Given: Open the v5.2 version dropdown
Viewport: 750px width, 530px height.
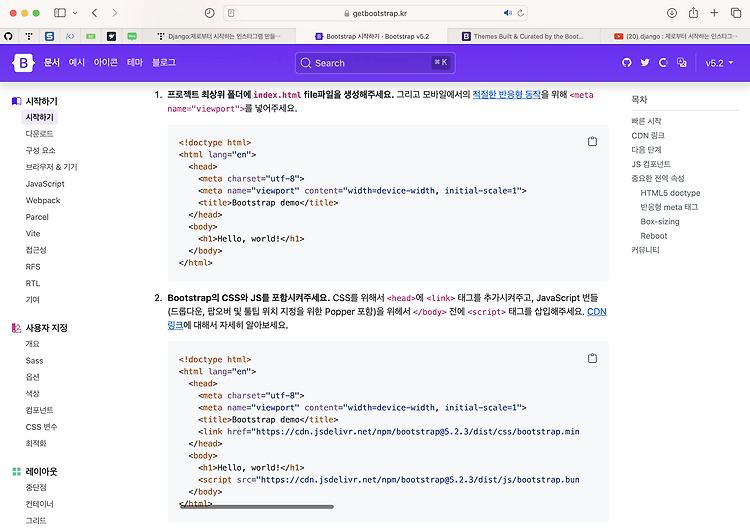Looking at the screenshot, I should click(x=719, y=63).
